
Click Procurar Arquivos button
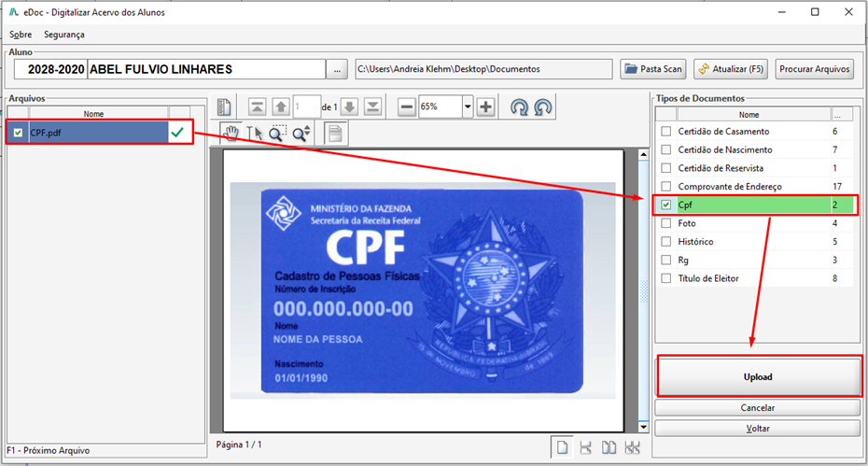(814, 69)
